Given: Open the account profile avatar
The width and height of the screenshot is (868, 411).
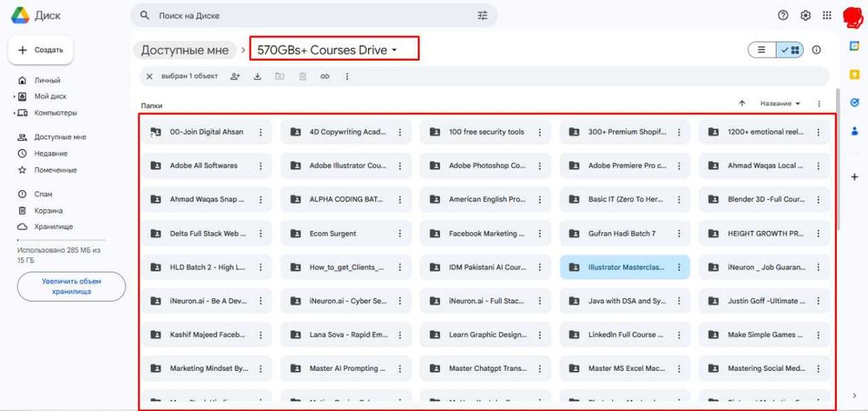Looking at the screenshot, I should [x=852, y=17].
